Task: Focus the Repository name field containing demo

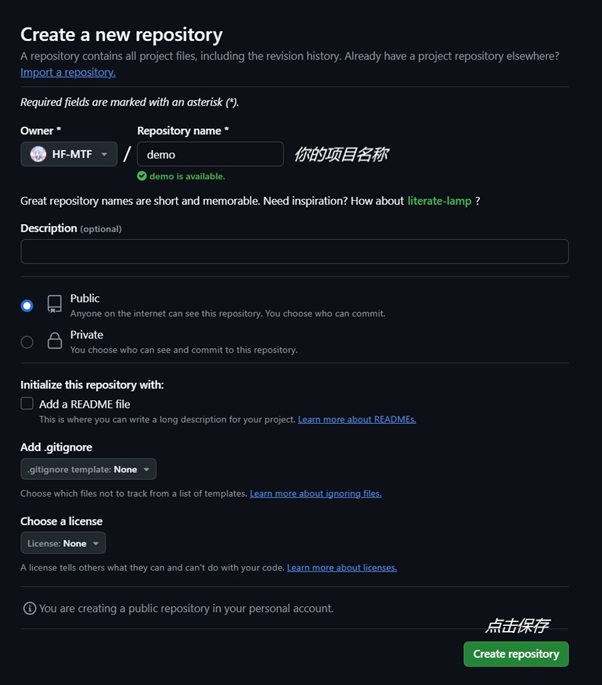Action: [x=210, y=154]
